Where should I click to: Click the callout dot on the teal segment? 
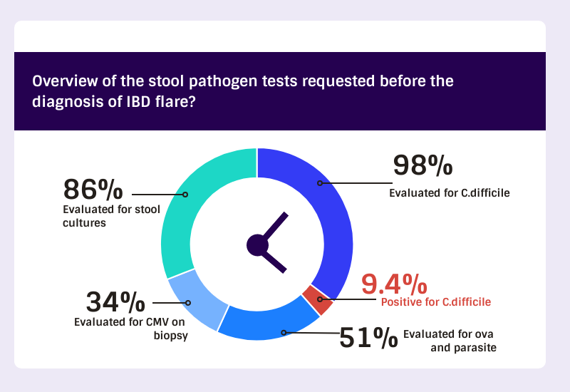(x=185, y=195)
